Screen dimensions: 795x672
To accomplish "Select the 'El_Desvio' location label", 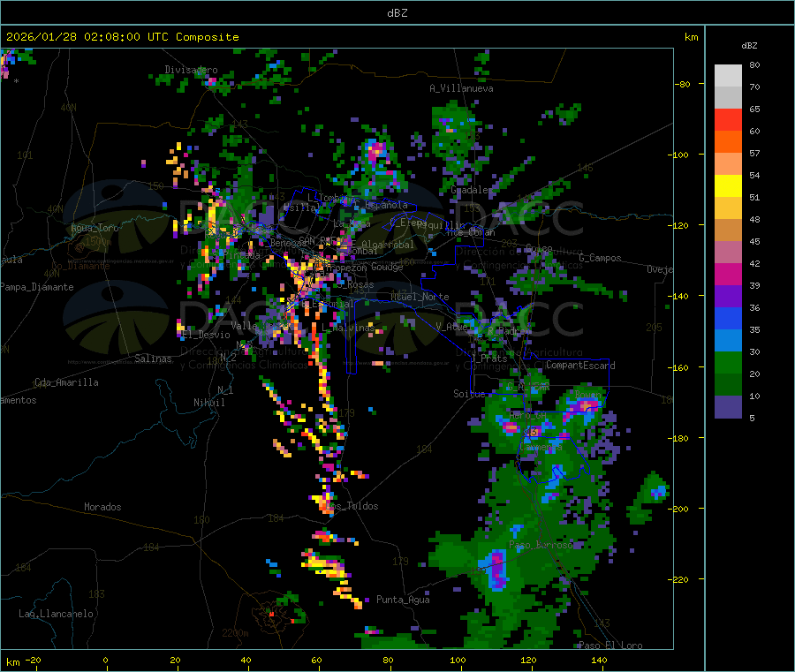I will click(x=206, y=335).
